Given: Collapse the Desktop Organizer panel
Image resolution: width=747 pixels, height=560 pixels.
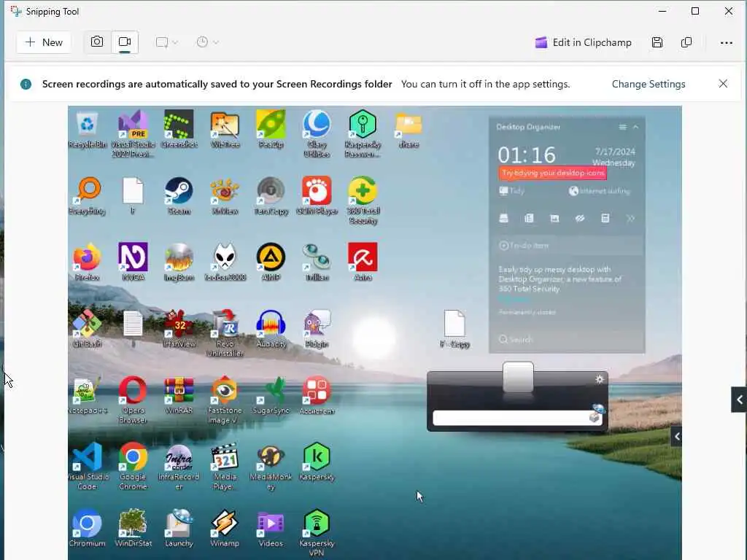Looking at the screenshot, I should point(635,127).
